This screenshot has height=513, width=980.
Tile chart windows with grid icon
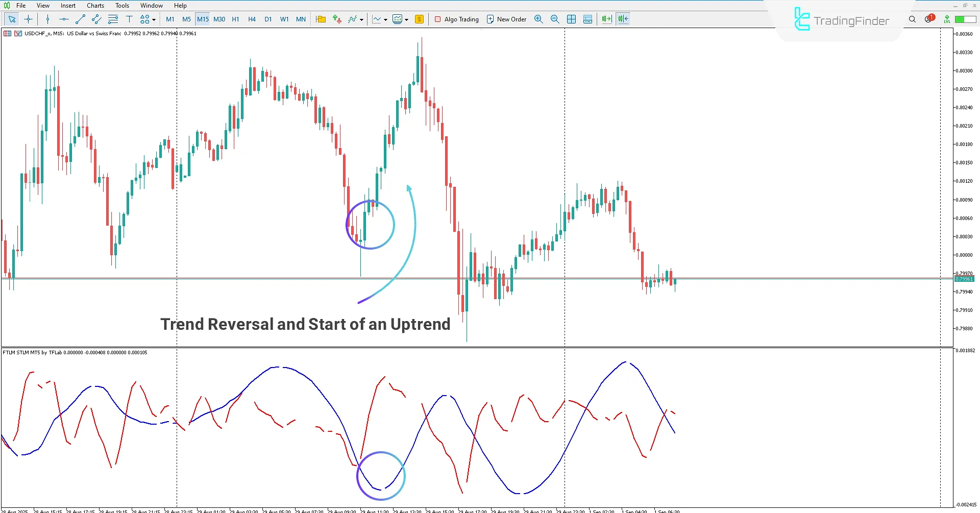[x=571, y=19]
